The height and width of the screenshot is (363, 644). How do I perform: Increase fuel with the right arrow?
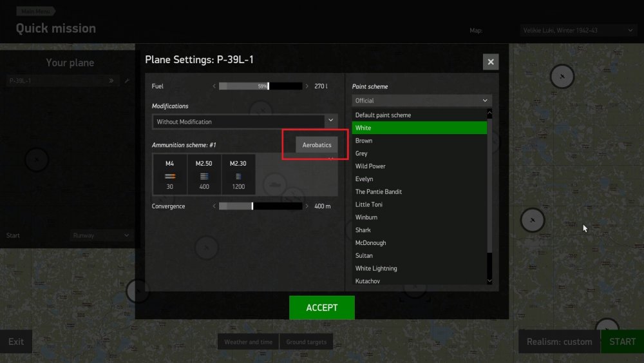pyautogui.click(x=307, y=86)
